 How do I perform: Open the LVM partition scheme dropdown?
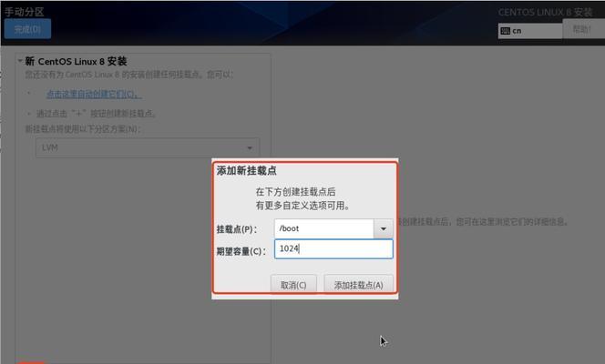pos(148,148)
